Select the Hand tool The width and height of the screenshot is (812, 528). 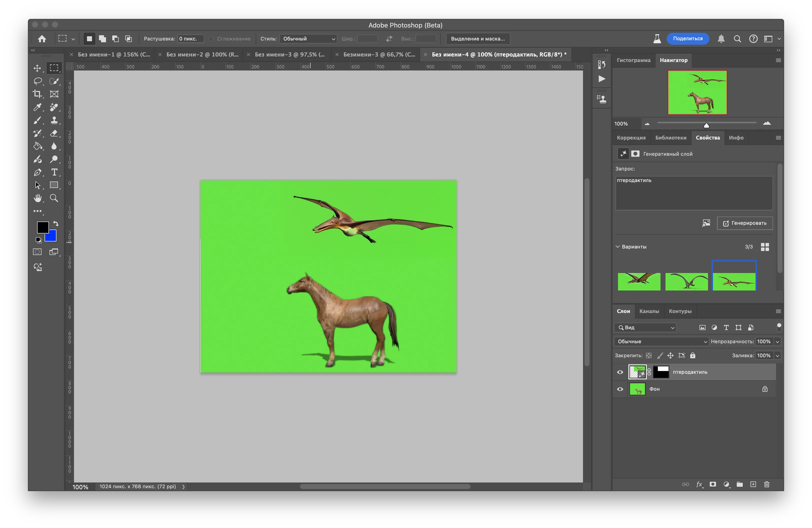tap(37, 198)
